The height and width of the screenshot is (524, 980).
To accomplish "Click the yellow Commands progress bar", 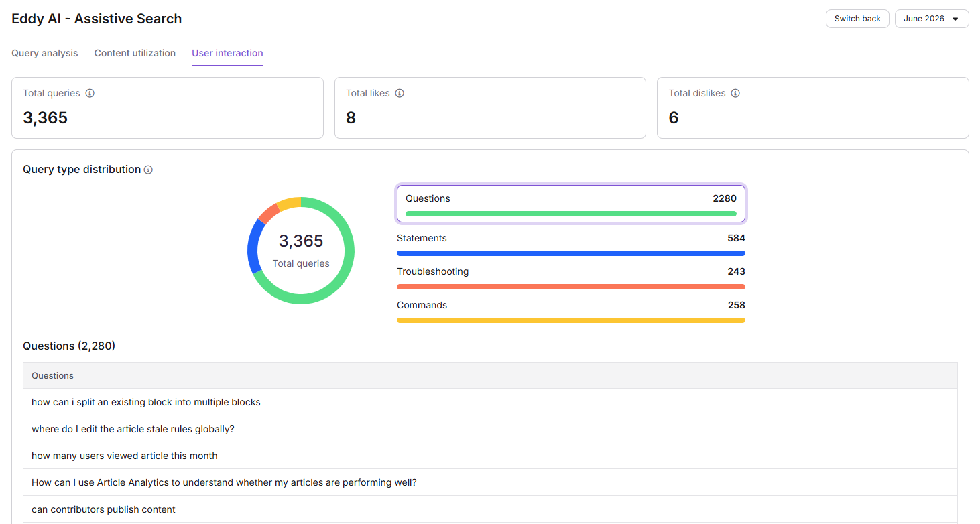I will click(571, 320).
